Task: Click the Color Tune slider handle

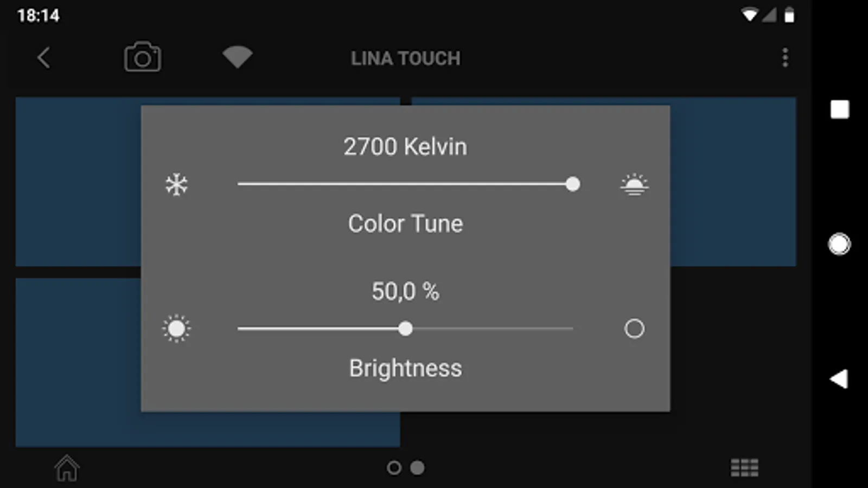Action: click(572, 184)
